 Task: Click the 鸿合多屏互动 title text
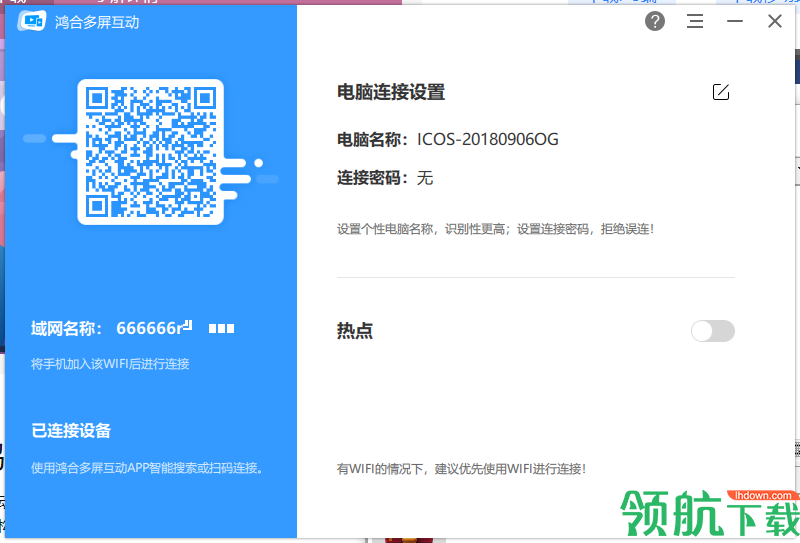click(97, 22)
